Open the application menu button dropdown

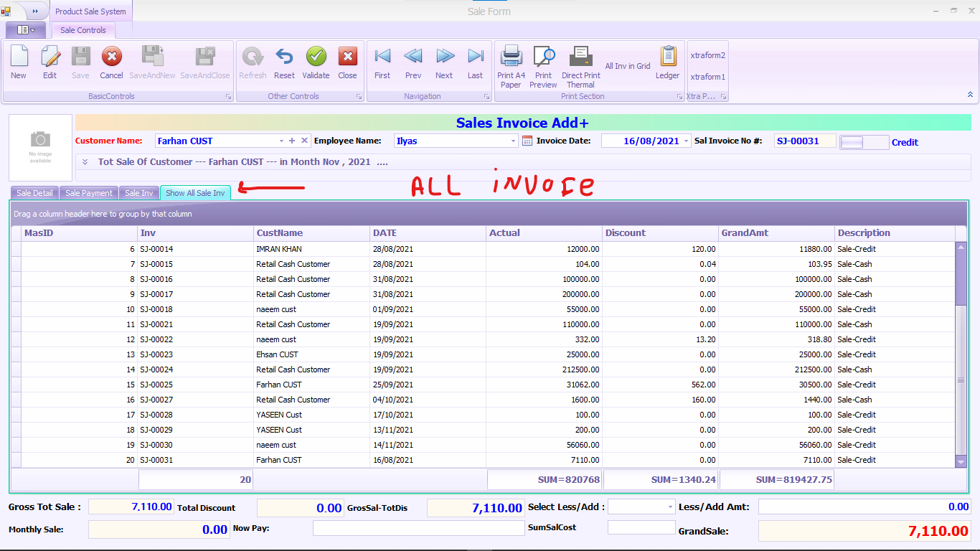[x=26, y=30]
